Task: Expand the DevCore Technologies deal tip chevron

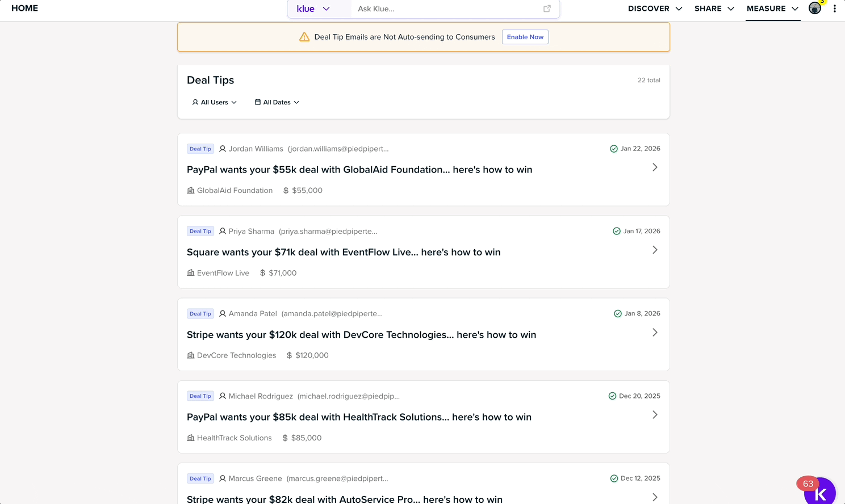Action: (655, 333)
